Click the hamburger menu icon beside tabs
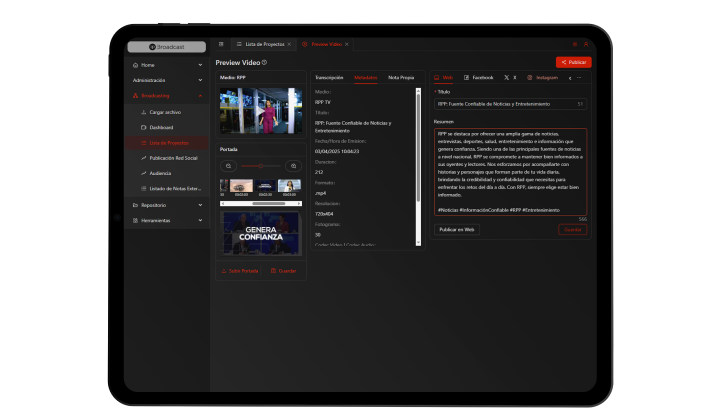 (x=221, y=45)
